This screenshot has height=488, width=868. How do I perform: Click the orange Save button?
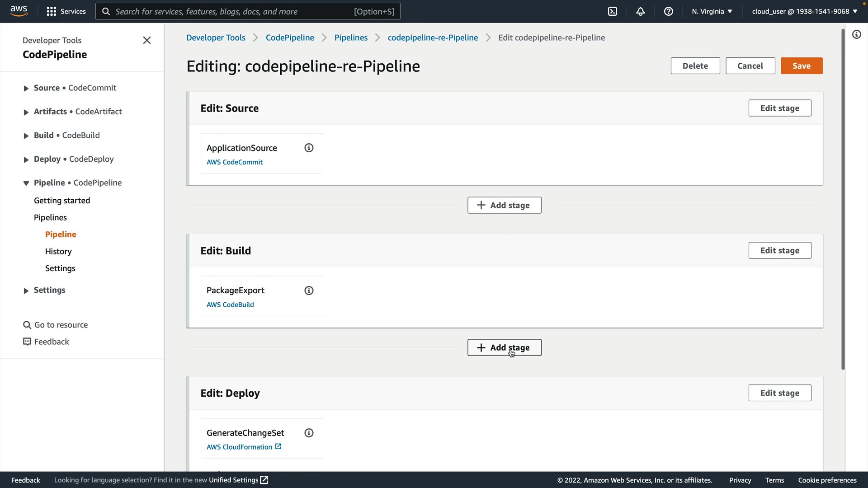tap(802, 66)
